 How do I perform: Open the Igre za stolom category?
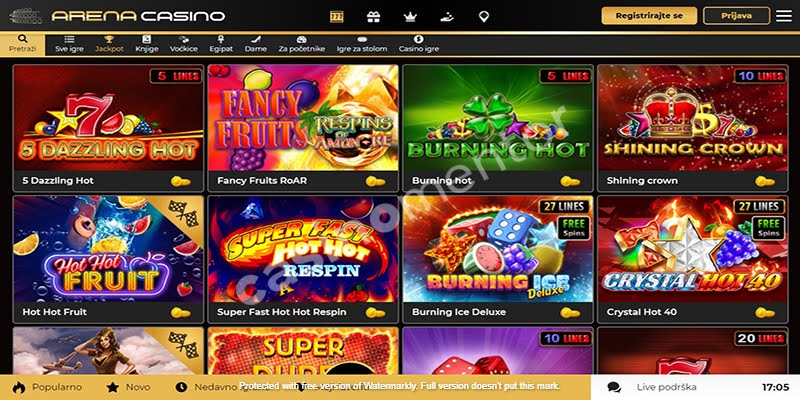[362, 44]
